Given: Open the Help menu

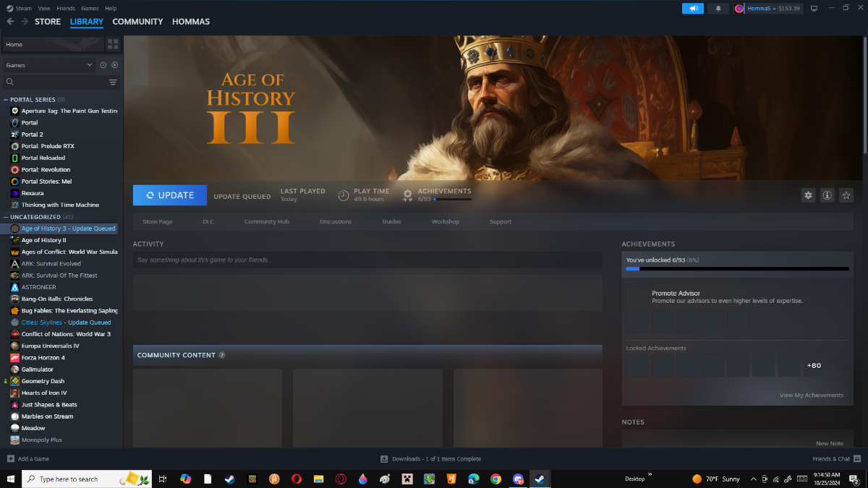Looking at the screenshot, I should pos(111,8).
